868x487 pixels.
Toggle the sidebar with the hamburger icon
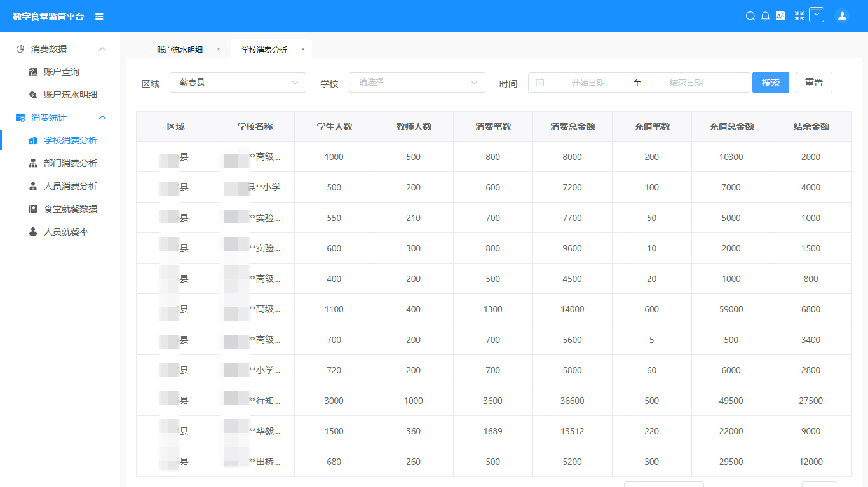[x=99, y=17]
